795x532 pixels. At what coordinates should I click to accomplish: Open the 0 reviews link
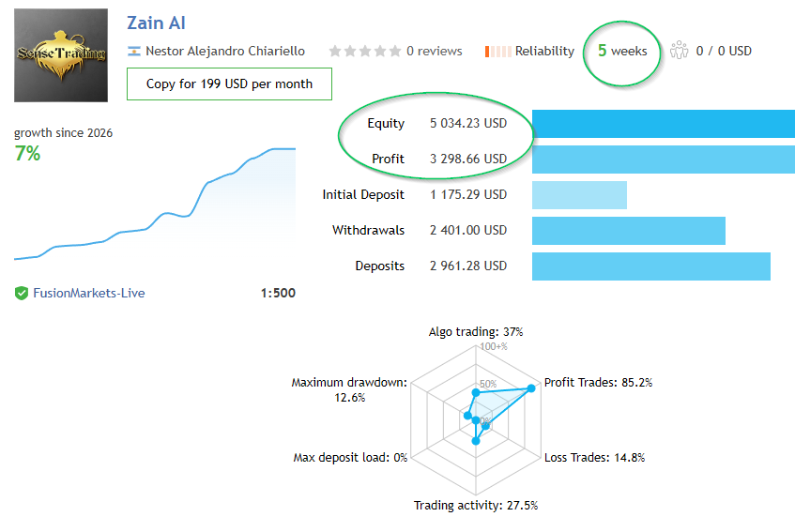434,51
